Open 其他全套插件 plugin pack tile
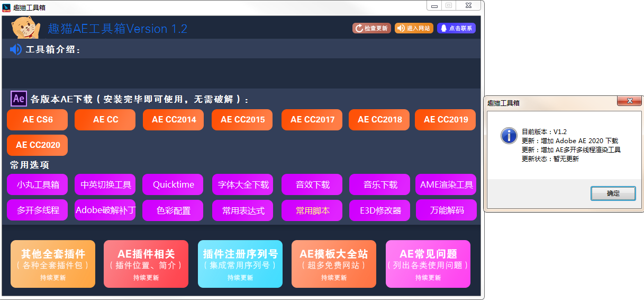The image size is (644, 300). [x=53, y=264]
